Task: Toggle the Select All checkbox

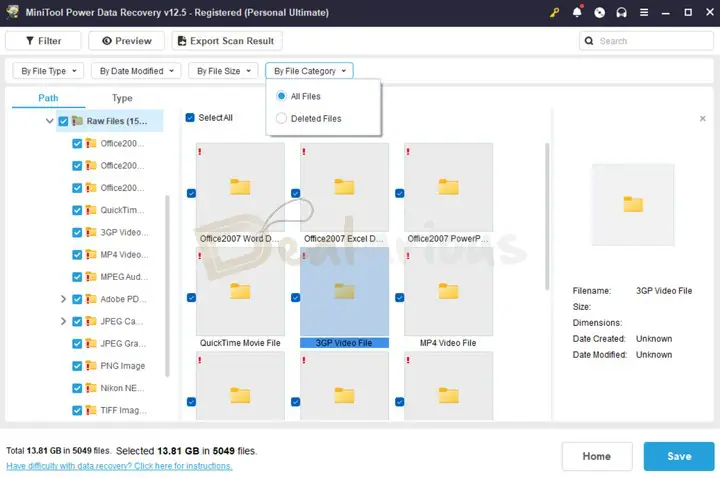Action: [x=190, y=118]
